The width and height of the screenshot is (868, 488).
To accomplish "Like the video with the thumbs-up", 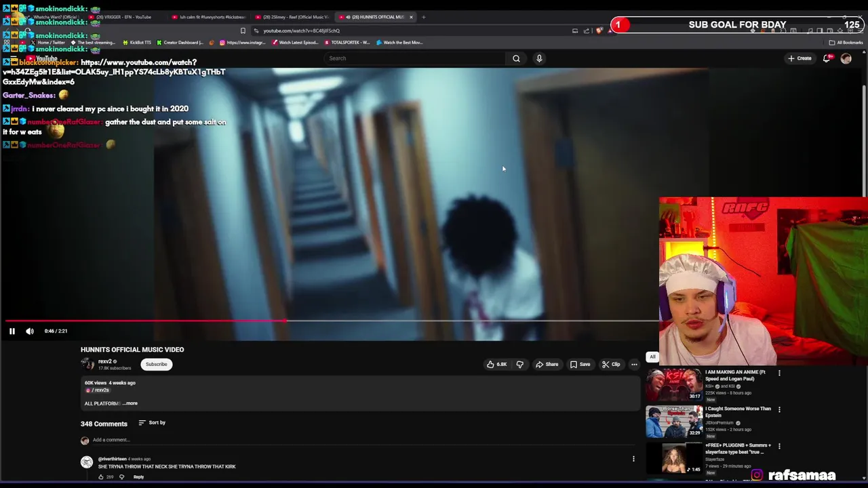I will coord(496,364).
